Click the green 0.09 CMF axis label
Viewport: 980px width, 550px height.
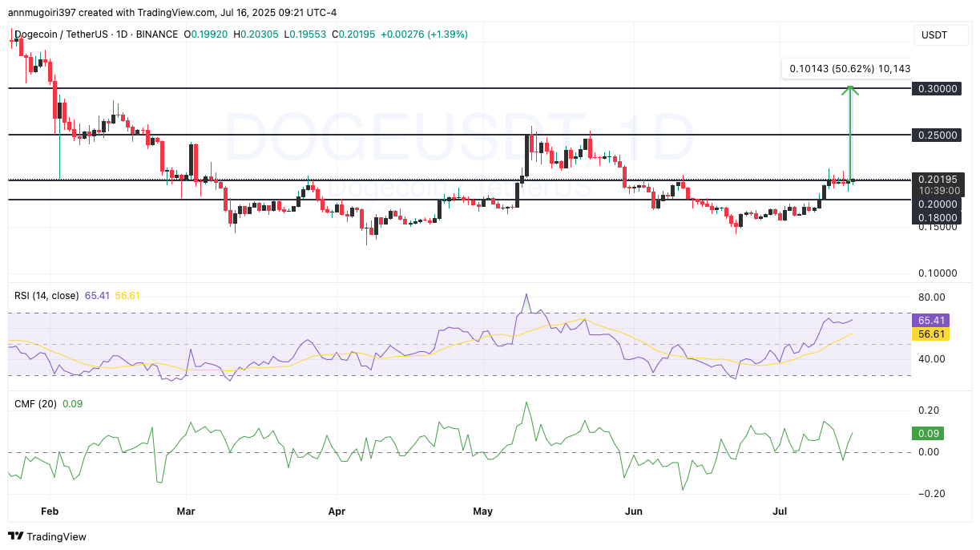(928, 434)
